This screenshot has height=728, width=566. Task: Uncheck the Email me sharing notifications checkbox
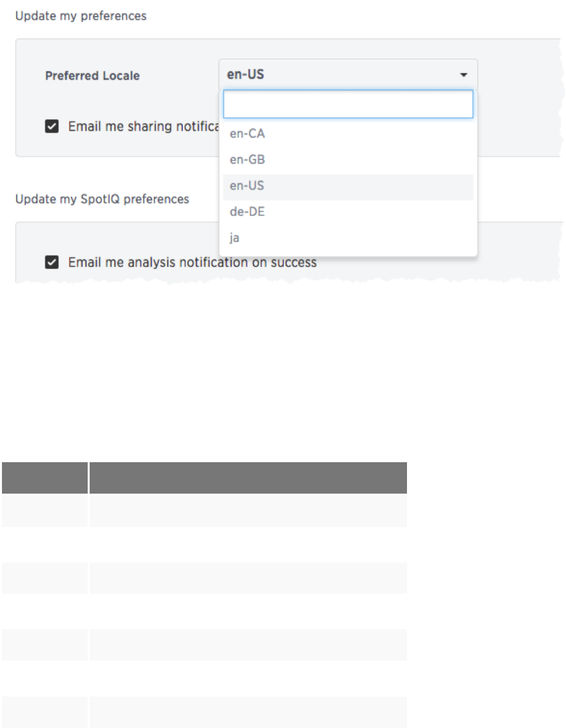click(x=52, y=126)
